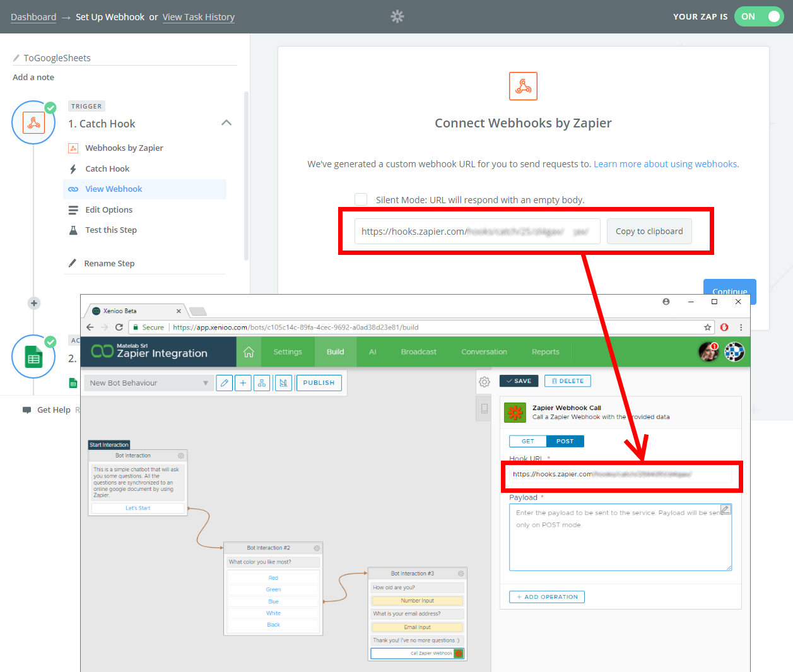This screenshot has width=793, height=672.
Task: Toggle the Your Zap Is ON switch
Action: pyautogui.click(x=759, y=16)
